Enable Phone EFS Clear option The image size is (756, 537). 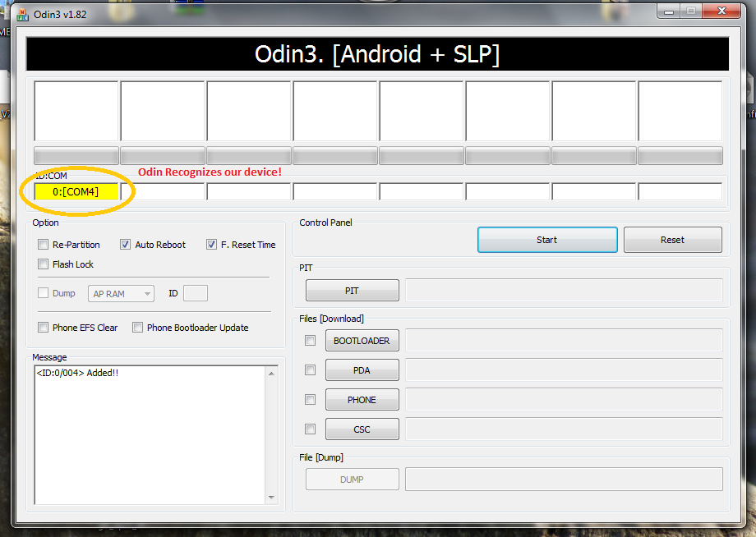coord(44,328)
